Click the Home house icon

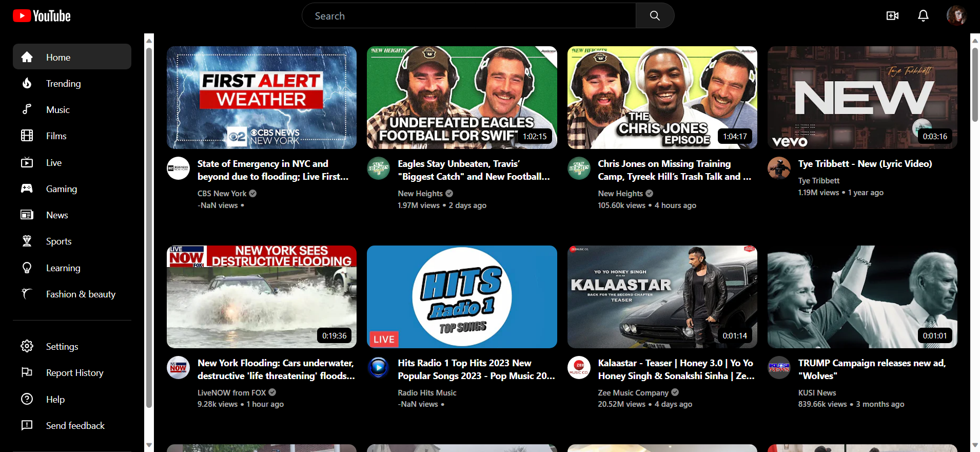[x=27, y=57]
